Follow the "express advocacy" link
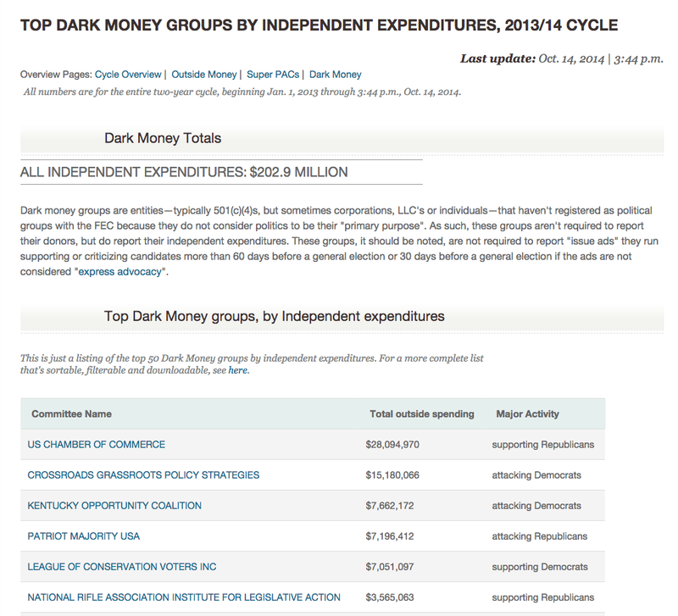Viewport: 678px width, 616px height. (x=122, y=272)
